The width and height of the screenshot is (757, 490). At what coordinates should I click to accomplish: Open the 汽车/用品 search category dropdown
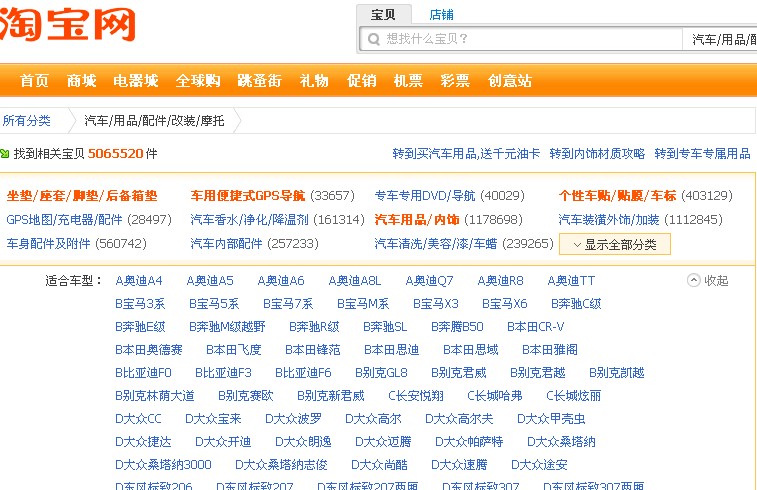(x=720, y=39)
